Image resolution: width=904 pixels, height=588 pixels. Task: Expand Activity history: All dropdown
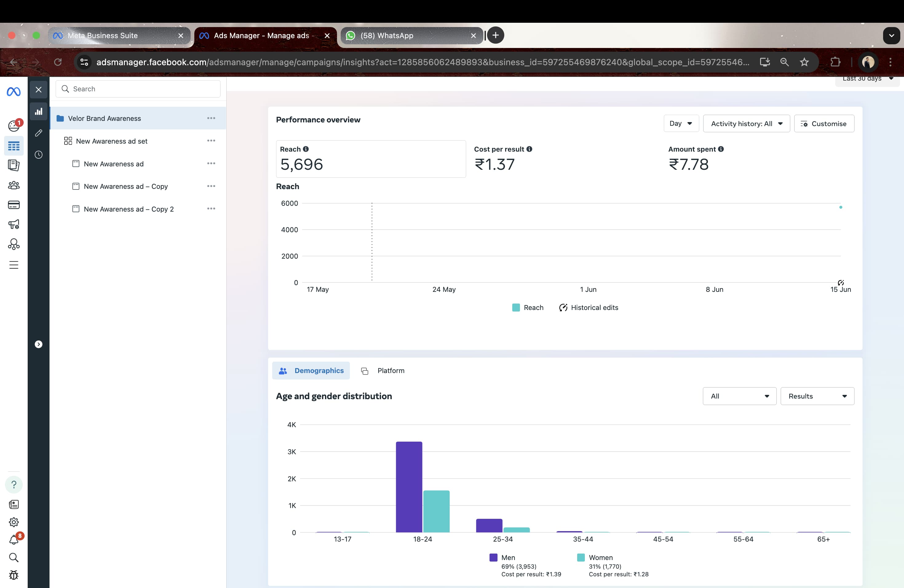[746, 123]
